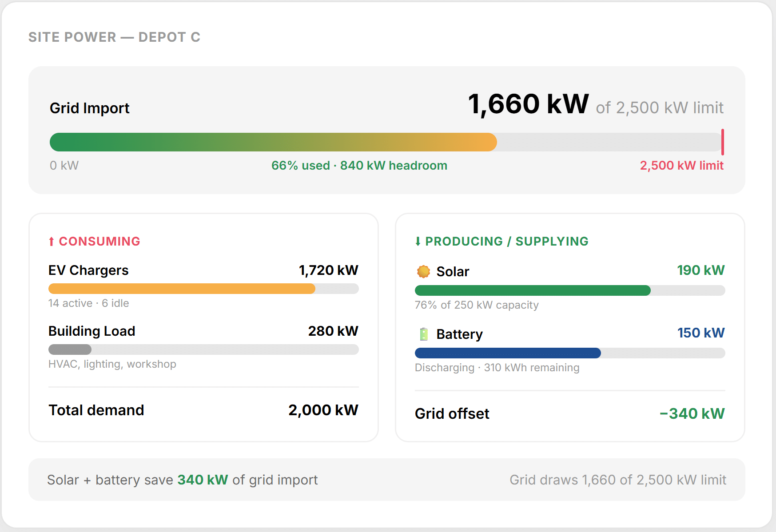
Task: Click the Grid offset −340 kW value
Action: (x=692, y=414)
